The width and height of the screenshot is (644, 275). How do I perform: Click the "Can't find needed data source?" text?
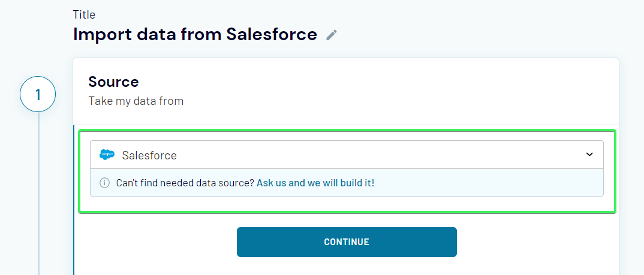coord(185,183)
